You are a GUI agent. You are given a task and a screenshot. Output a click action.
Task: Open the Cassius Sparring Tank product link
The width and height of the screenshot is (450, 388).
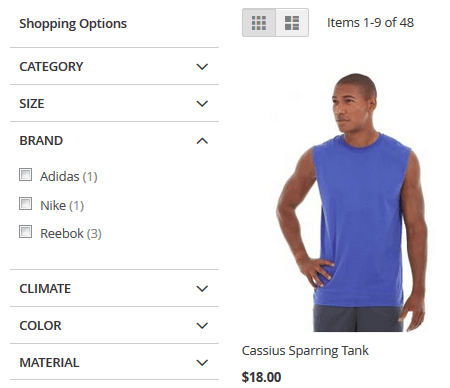pyautogui.click(x=305, y=351)
